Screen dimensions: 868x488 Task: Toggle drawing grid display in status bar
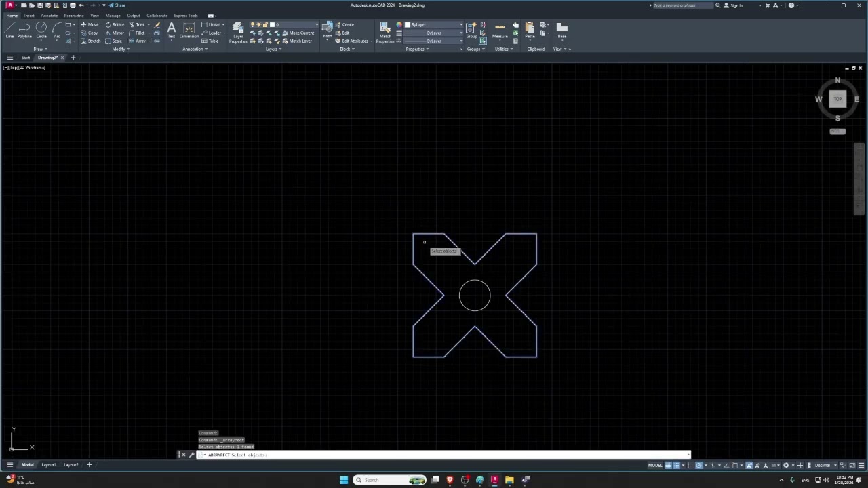point(668,465)
